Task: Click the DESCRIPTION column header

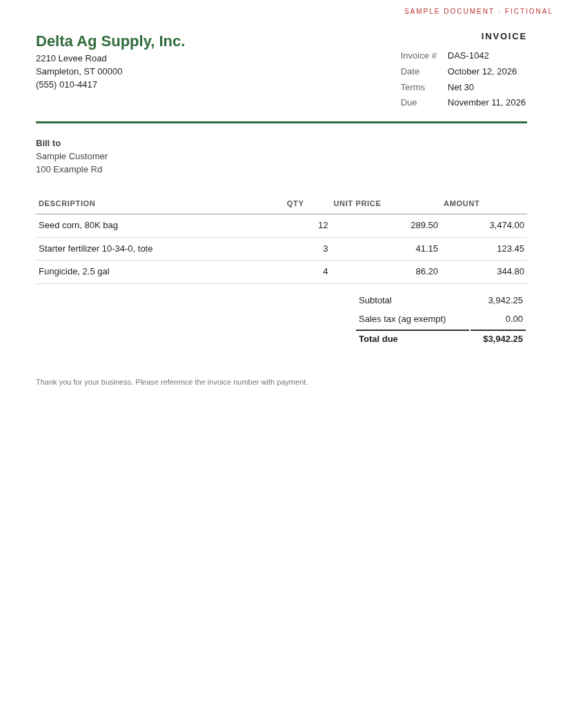Action: coord(67,203)
